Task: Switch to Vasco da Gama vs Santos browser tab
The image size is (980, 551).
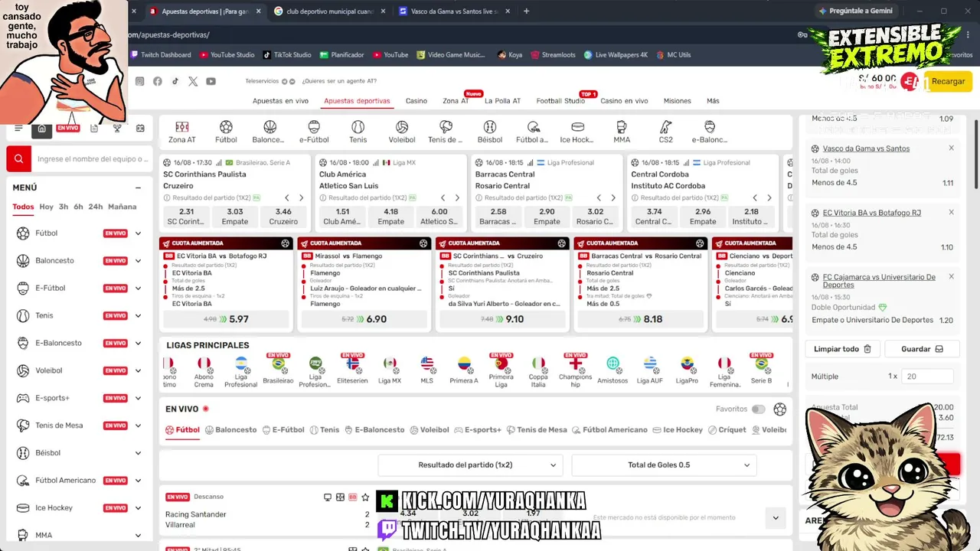Action: tap(453, 11)
